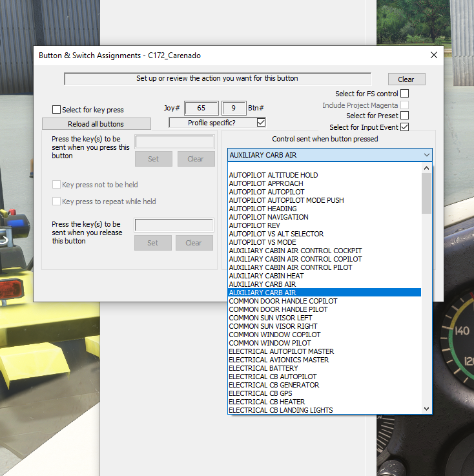
Task: Toggle the Profile specific checkbox
Action: (261, 122)
